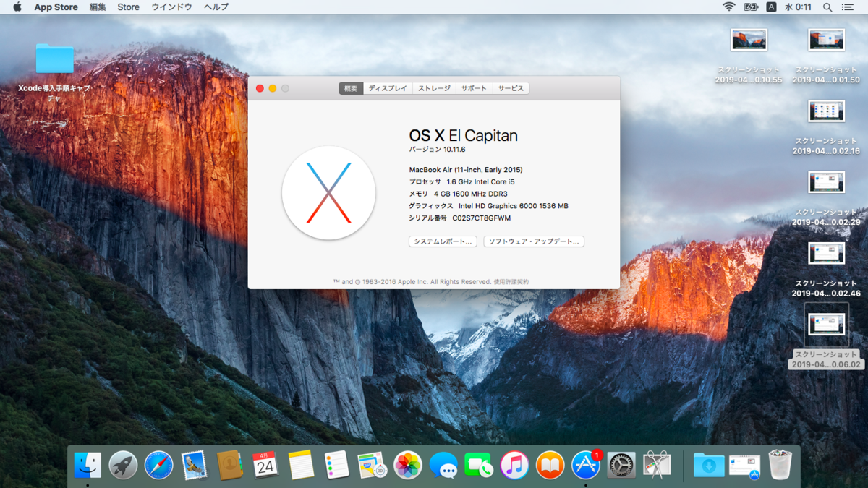Screen dimensions: 868x488
Task: Open Notification Center list icon
Action: click(x=848, y=7)
